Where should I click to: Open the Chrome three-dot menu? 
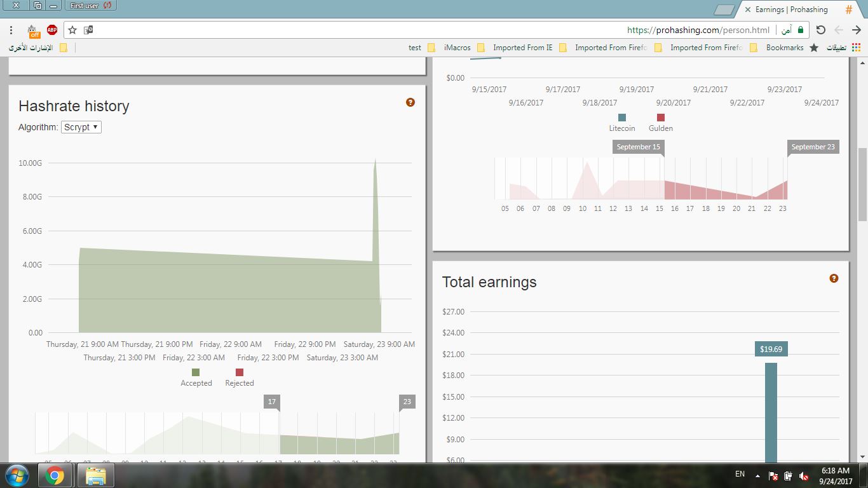[11, 30]
